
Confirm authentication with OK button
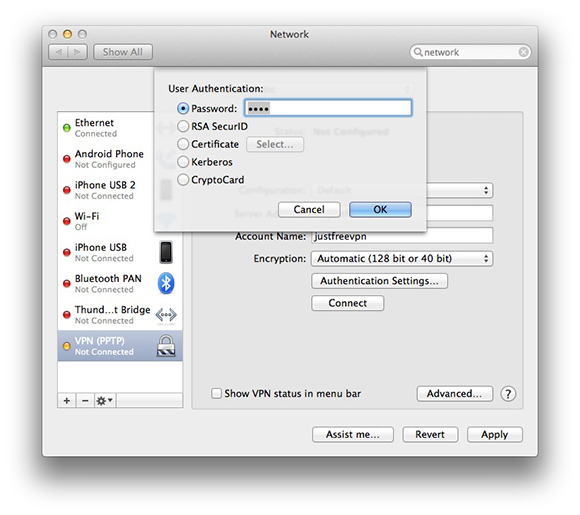click(380, 210)
